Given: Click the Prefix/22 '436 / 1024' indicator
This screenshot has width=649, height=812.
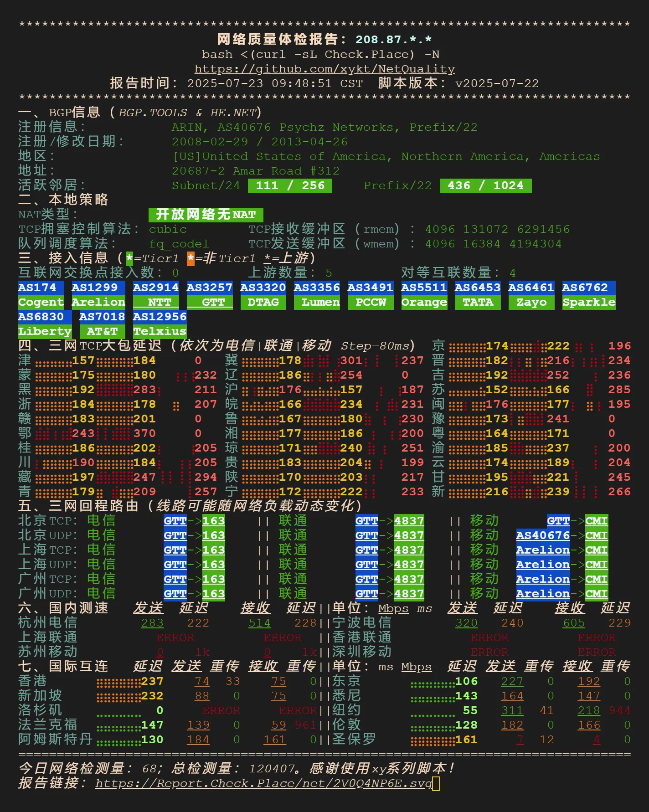Looking at the screenshot, I should pos(485,185).
